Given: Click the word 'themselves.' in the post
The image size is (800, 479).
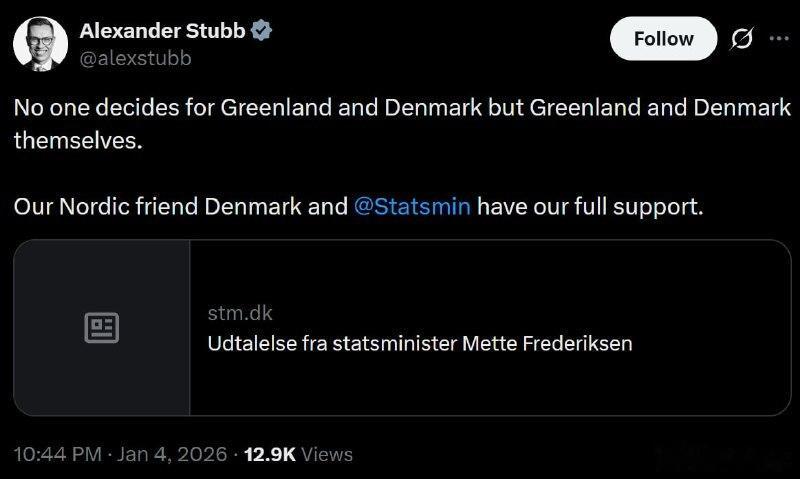Looking at the screenshot, I should tap(78, 140).
